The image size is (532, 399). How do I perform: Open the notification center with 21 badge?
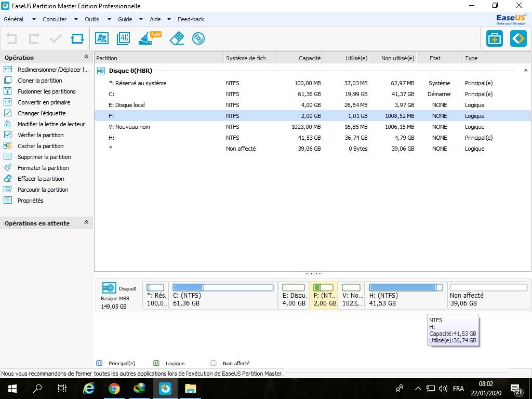click(516, 389)
